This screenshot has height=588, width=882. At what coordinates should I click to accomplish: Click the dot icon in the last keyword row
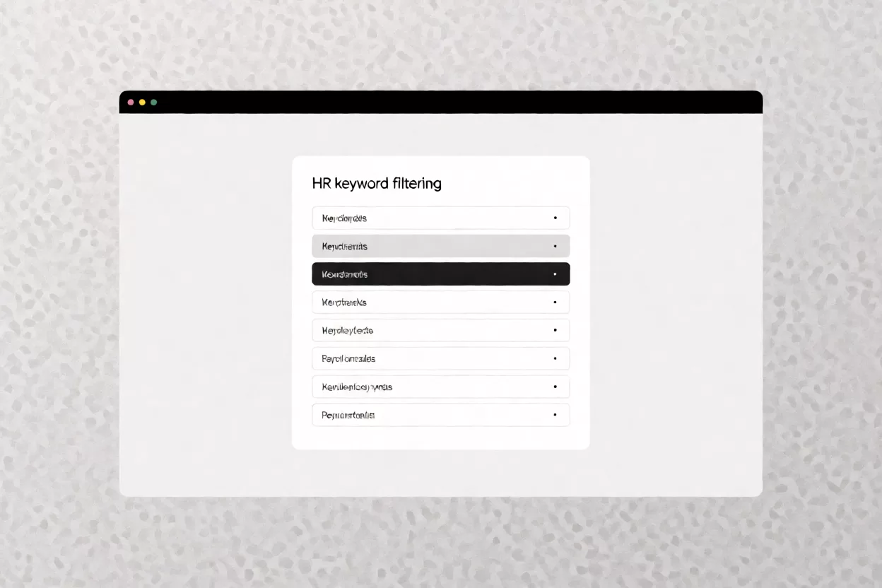click(x=555, y=415)
